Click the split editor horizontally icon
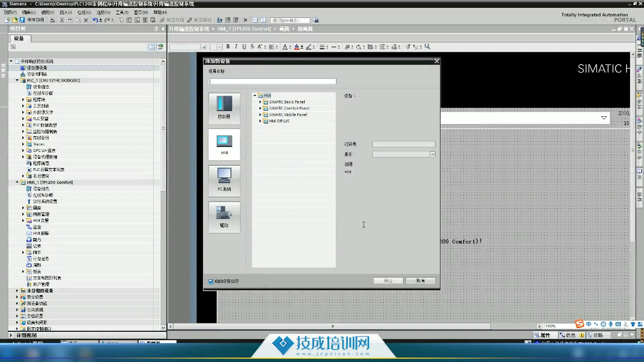 click(255, 20)
